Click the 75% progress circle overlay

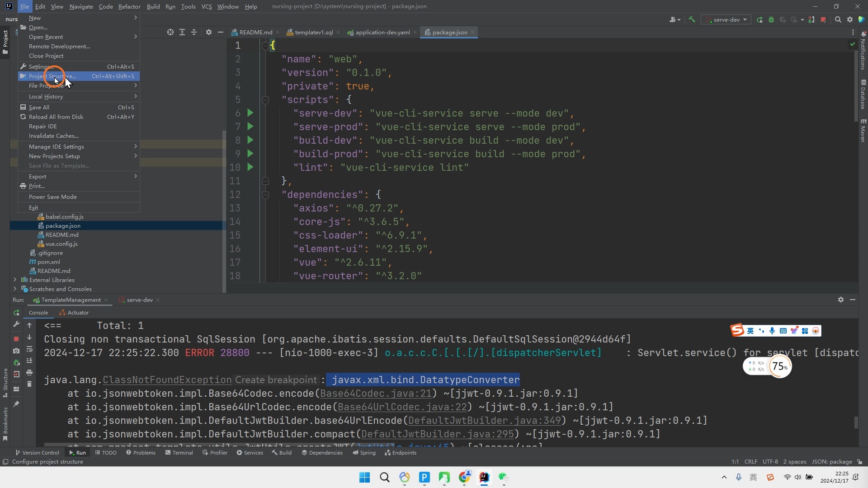tap(779, 366)
